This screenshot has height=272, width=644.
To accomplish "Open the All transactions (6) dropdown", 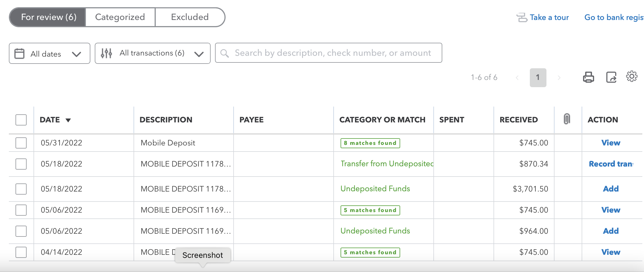I will [199, 54].
